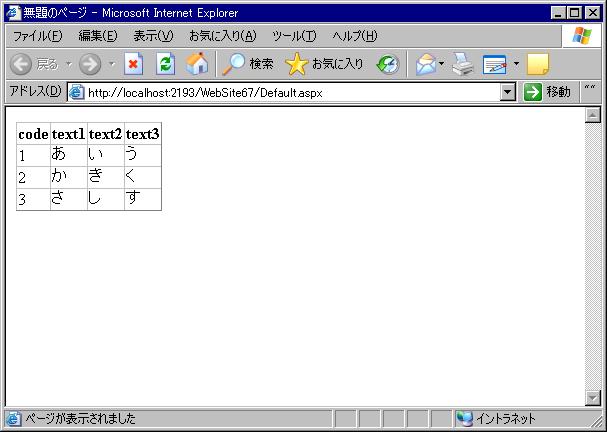Image resolution: width=607 pixels, height=432 pixels.
Task: Click the cell containing さ
Action: pos(69,200)
